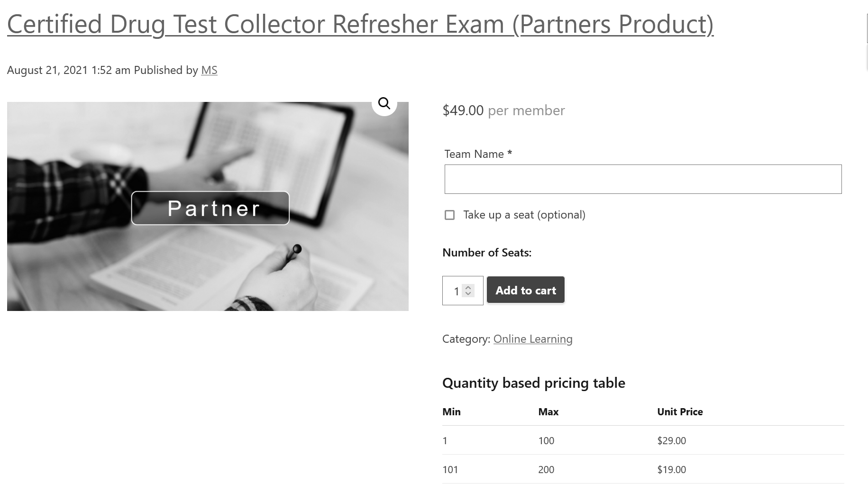Select the $29.00 unit price cell

point(671,440)
